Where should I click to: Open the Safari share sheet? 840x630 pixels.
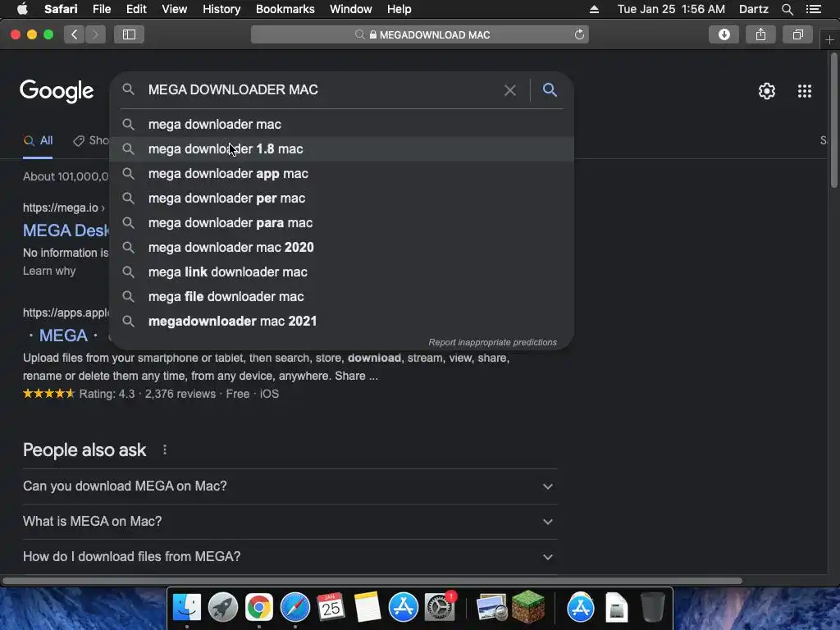coord(760,34)
